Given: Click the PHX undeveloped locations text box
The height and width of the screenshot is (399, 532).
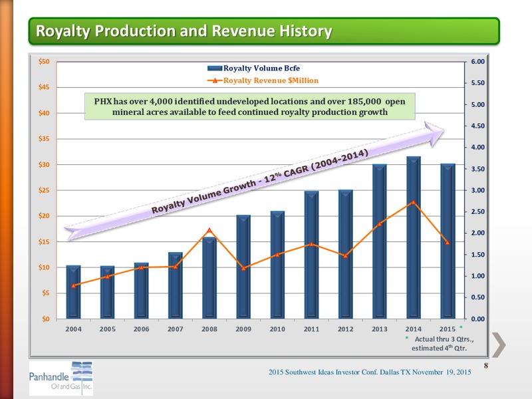Looking at the screenshot, I should coord(250,106).
